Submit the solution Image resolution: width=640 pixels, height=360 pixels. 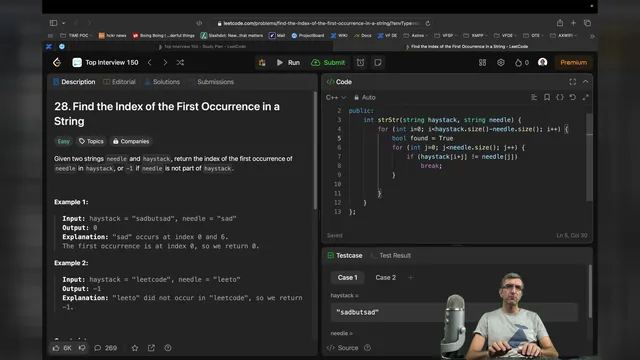coord(328,62)
